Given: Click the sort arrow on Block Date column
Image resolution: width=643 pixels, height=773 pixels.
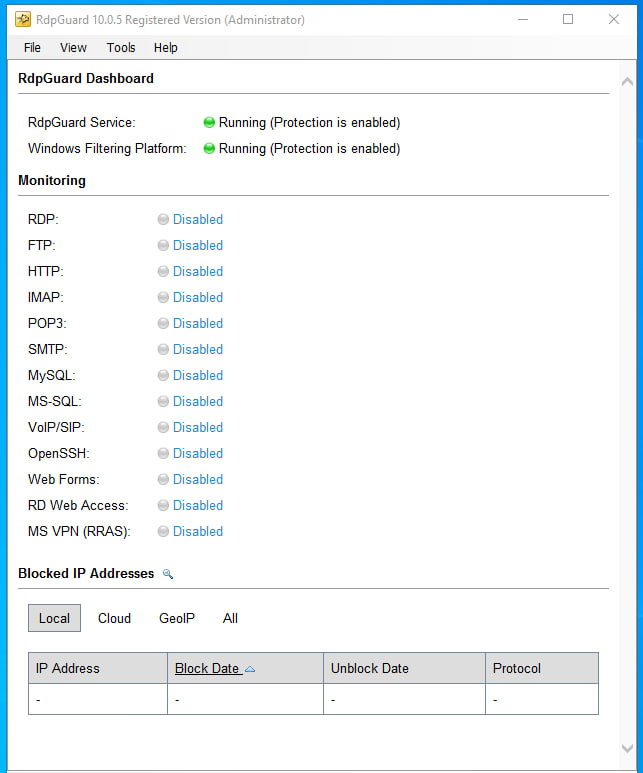Looking at the screenshot, I should tap(250, 669).
